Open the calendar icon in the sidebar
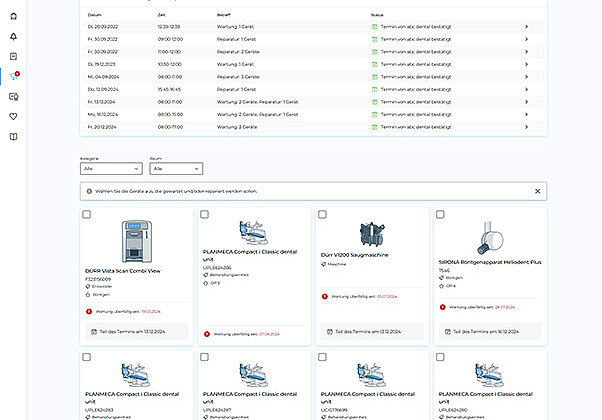 (x=13, y=56)
